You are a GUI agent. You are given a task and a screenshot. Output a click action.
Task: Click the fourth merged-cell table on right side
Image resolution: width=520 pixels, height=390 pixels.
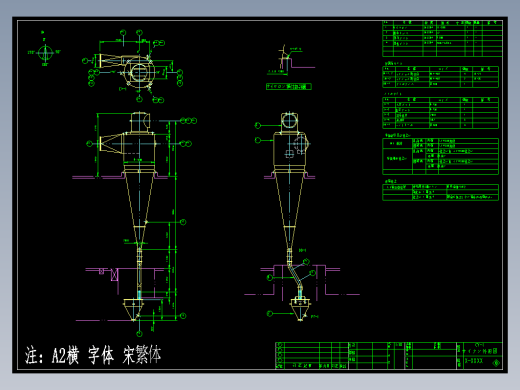pyautogui.click(x=440, y=156)
